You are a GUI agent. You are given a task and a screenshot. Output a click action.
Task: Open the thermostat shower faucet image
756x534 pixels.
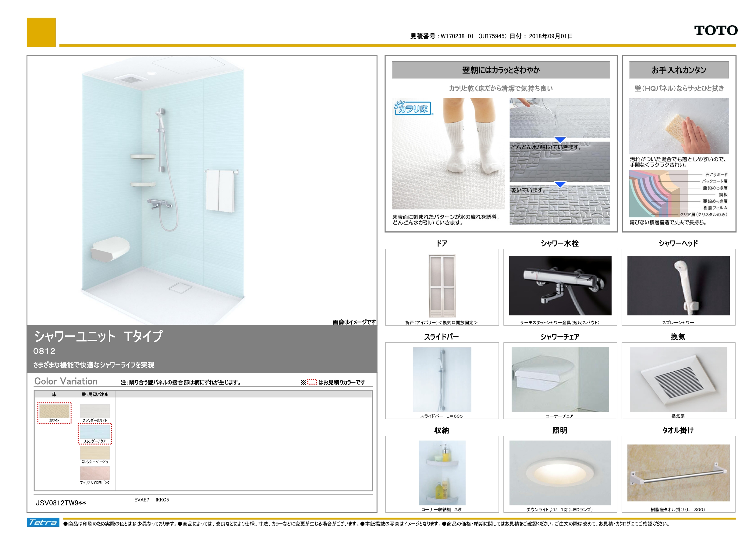coord(560,286)
